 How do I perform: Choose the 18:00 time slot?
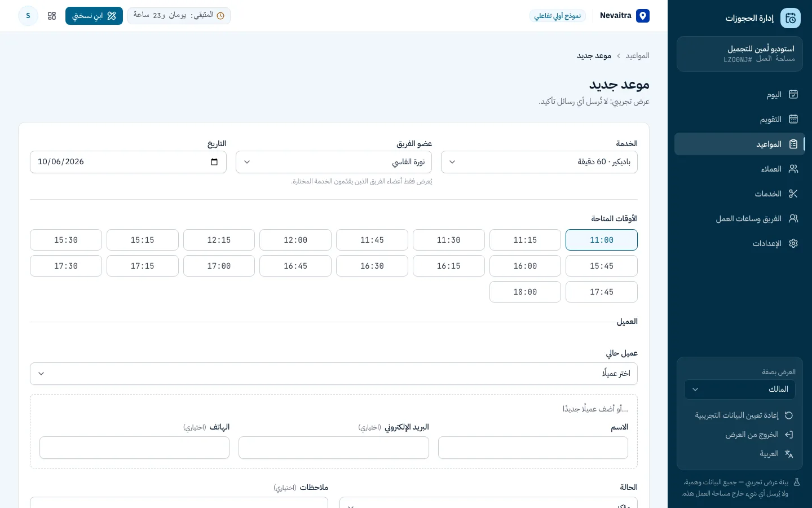click(x=525, y=292)
